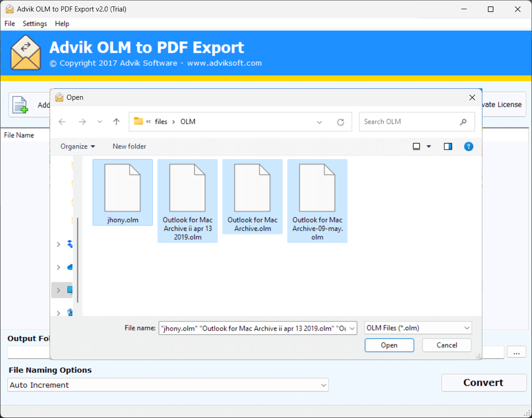Click the folder icon in address bar
Viewport: 532px width, 418px height.
coord(138,121)
